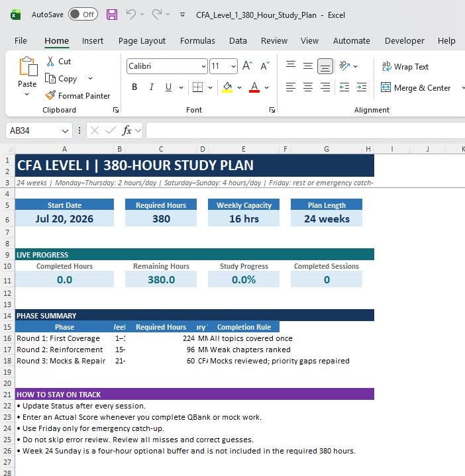Decrease indent

344,87
